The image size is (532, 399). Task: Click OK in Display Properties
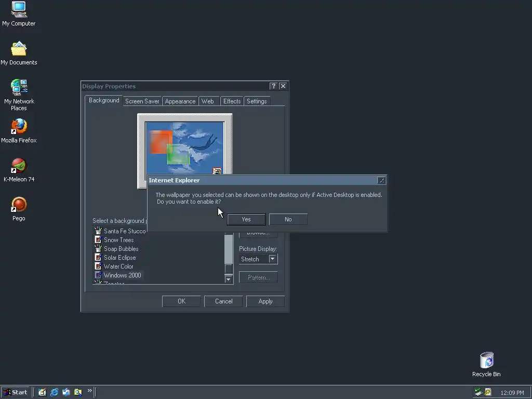click(x=181, y=301)
